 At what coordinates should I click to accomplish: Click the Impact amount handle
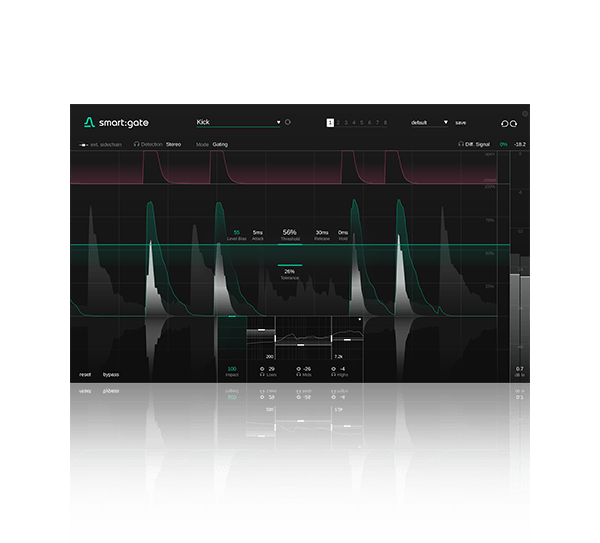(232, 316)
